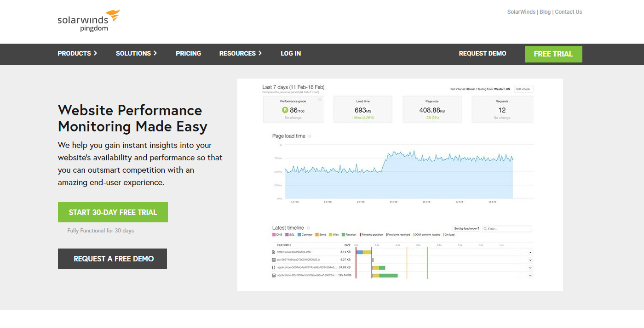Open the Resources menu
The image size is (644, 328).
tap(240, 54)
